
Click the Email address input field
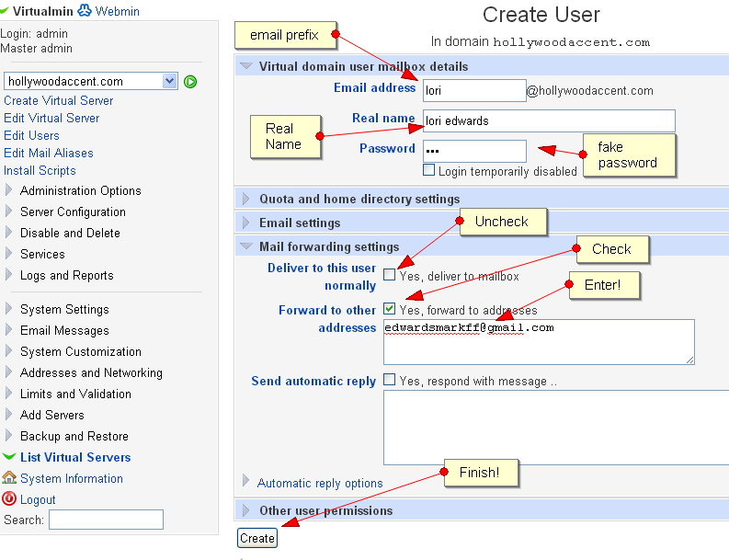point(474,90)
